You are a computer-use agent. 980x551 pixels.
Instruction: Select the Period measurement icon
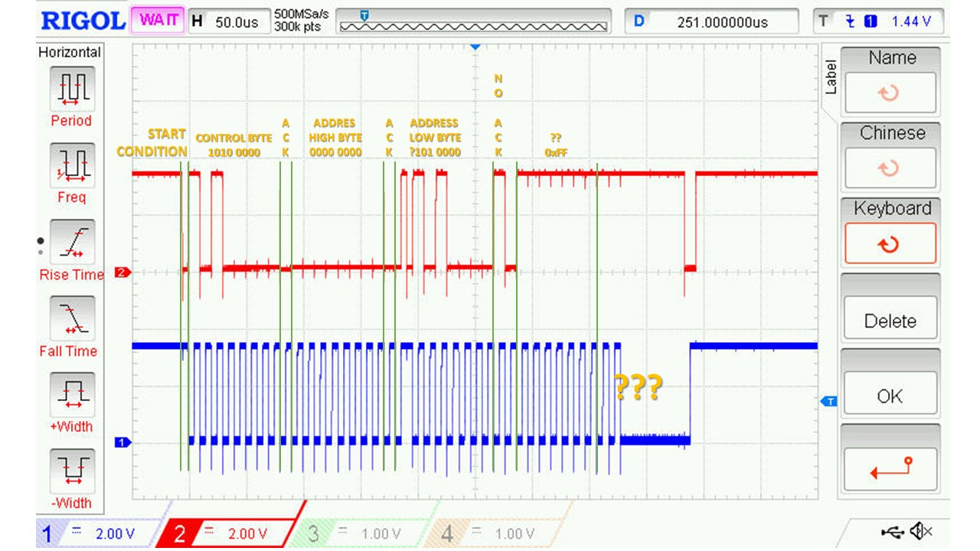pos(72,89)
